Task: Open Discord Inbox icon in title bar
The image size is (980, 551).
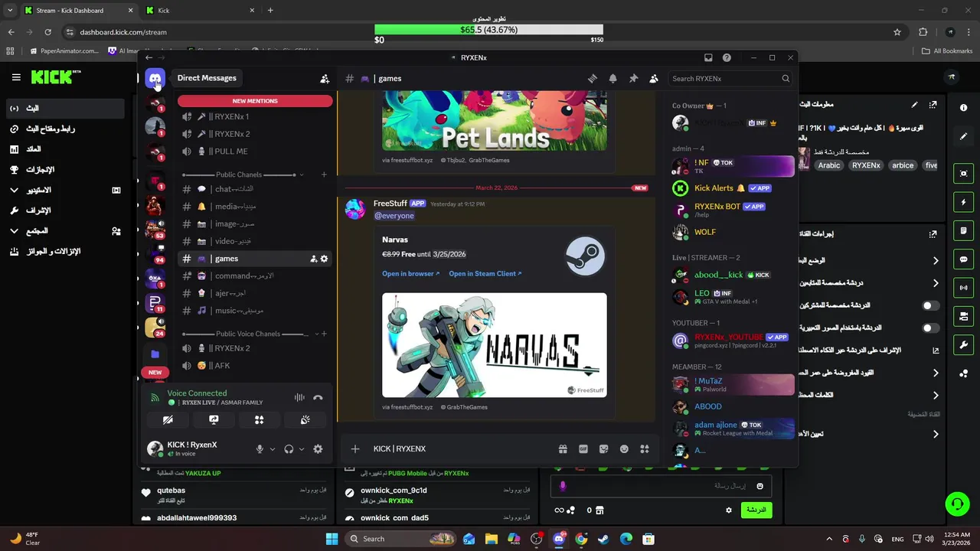Action: [x=708, y=57]
